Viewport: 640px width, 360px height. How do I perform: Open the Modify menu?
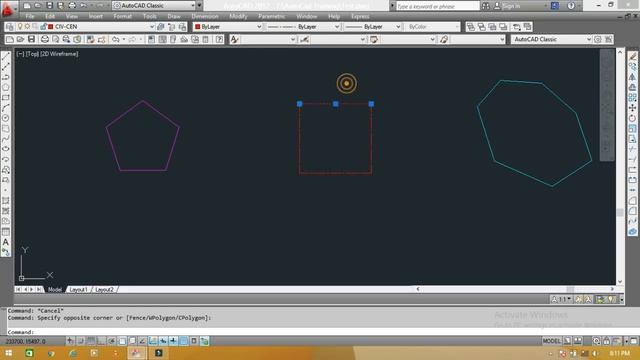[x=238, y=16]
